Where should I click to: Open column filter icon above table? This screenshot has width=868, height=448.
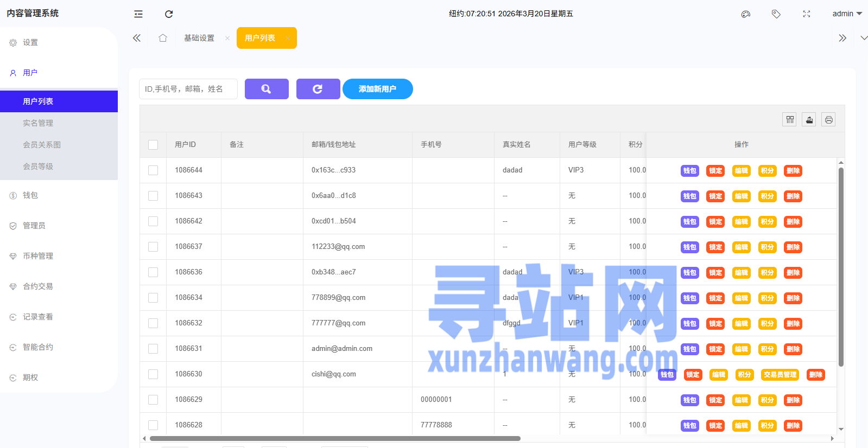click(790, 119)
